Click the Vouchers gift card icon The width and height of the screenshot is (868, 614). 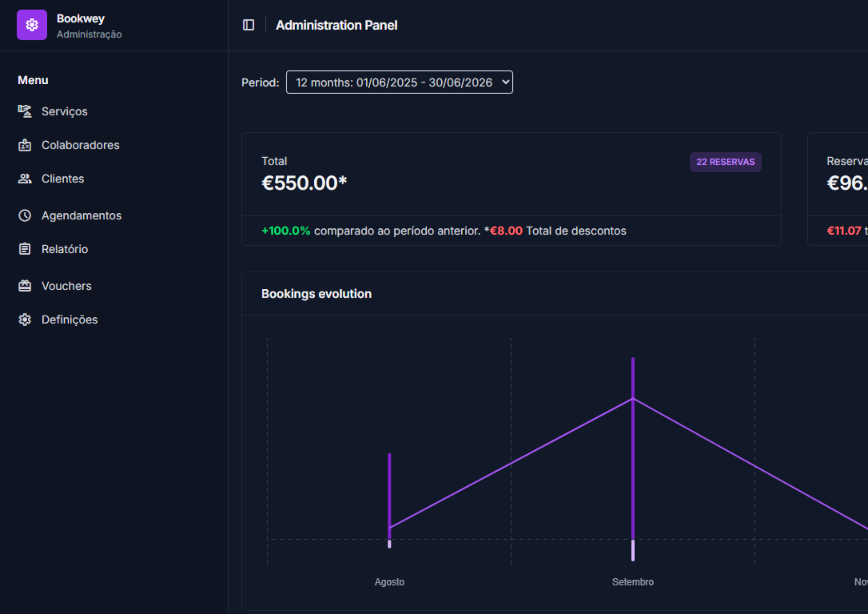tap(25, 286)
